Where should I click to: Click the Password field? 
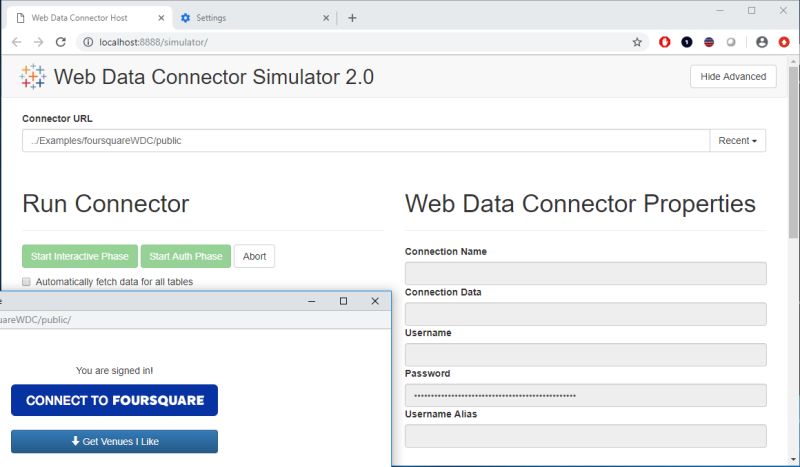(585, 395)
